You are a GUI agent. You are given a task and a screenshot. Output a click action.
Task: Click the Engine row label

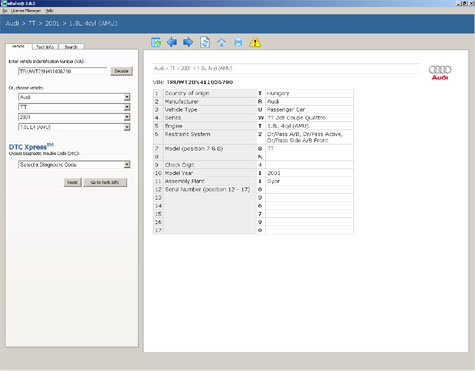(x=173, y=126)
